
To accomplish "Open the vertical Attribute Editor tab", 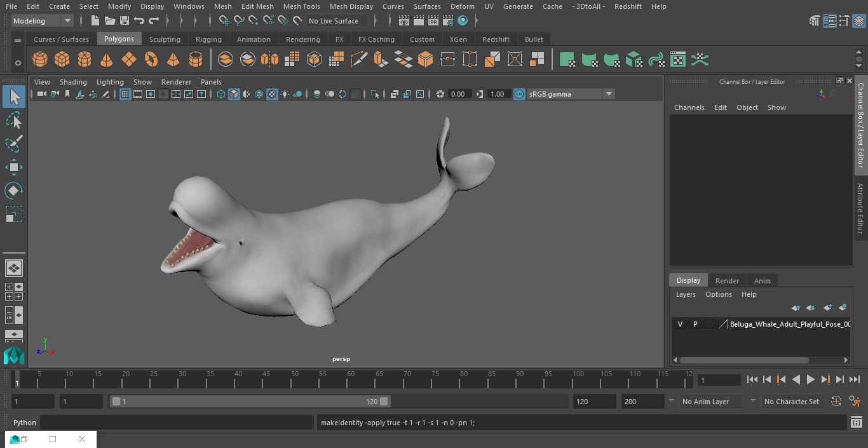I will [x=860, y=208].
